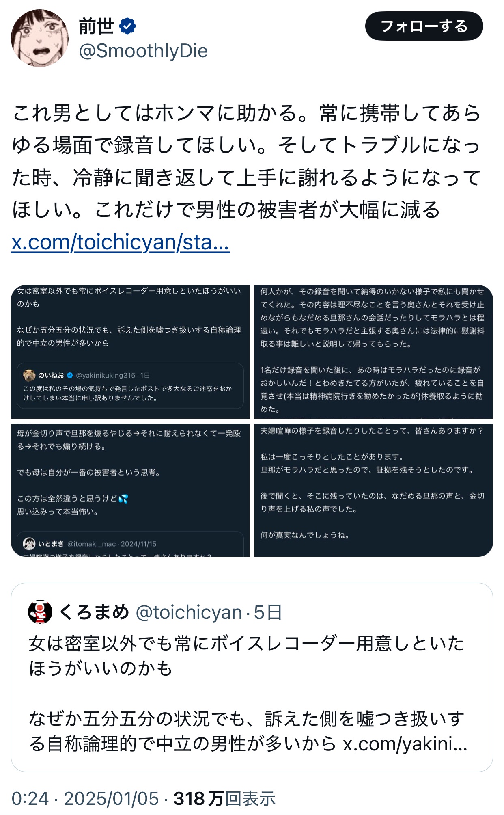This screenshot has height=815, width=504.
Task: Select the main tweet text beginning これ男としては
Action: (x=246, y=161)
